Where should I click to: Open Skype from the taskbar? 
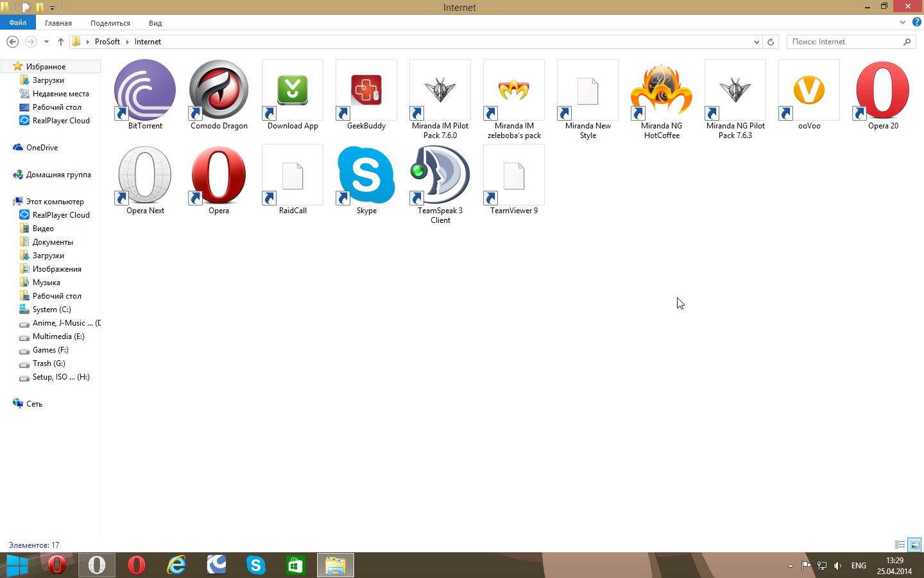point(255,565)
